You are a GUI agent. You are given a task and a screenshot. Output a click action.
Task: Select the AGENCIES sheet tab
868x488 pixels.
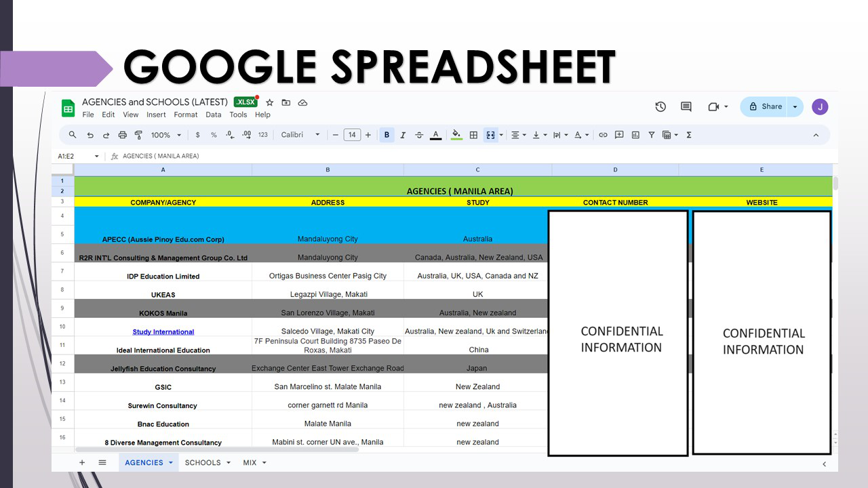(149, 463)
